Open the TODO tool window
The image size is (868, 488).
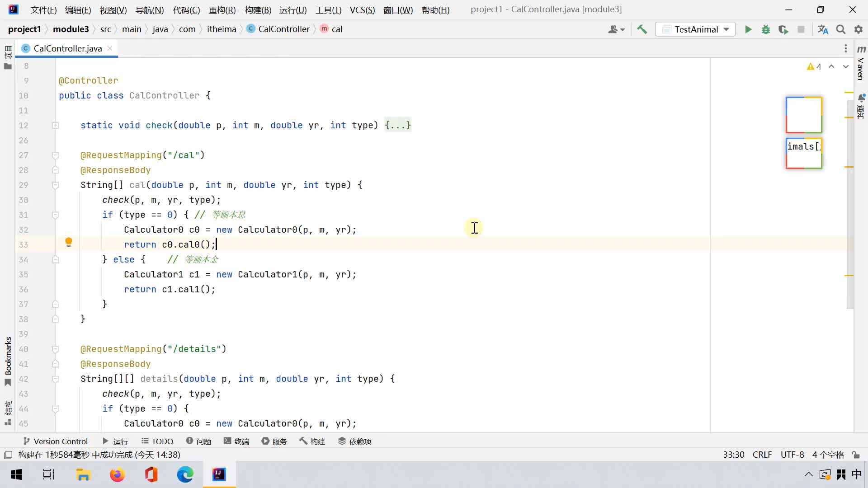157,441
